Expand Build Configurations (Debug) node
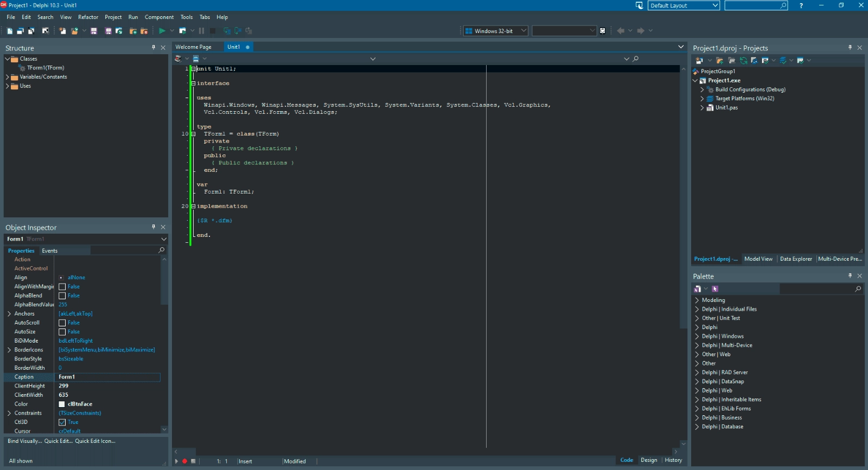This screenshot has width=868, height=470. coord(702,89)
